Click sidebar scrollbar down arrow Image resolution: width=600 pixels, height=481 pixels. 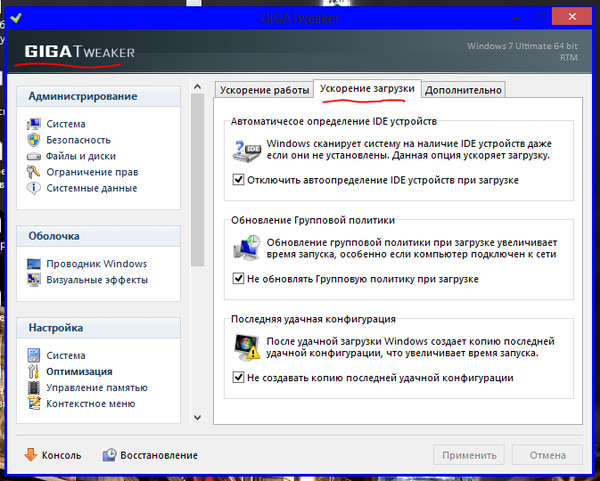coord(197,417)
